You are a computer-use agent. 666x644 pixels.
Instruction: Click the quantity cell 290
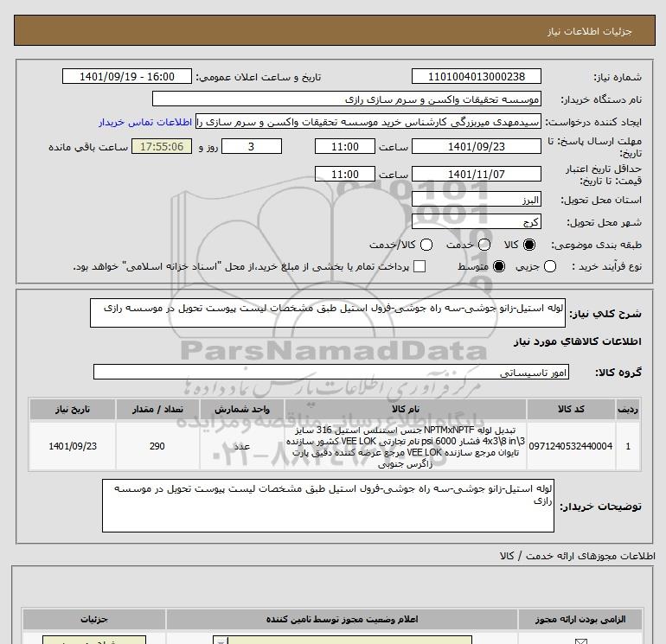(157, 446)
